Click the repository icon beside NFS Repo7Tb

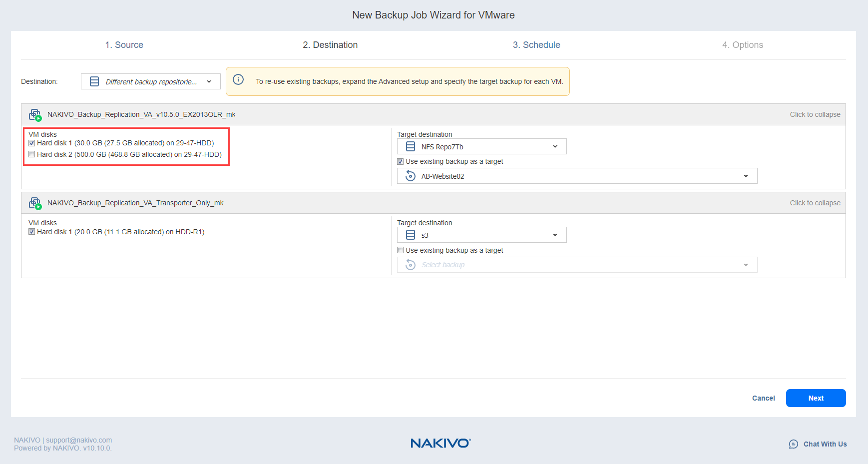point(411,147)
